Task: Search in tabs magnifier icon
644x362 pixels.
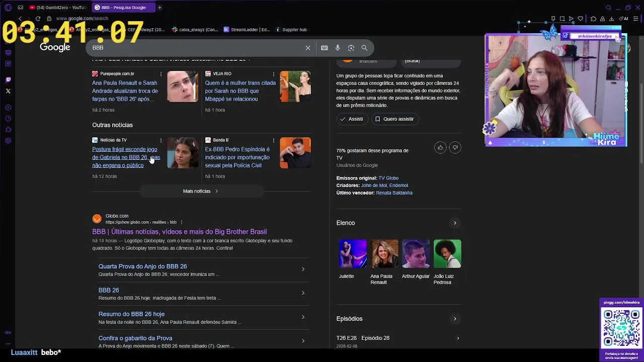Action: point(608,8)
